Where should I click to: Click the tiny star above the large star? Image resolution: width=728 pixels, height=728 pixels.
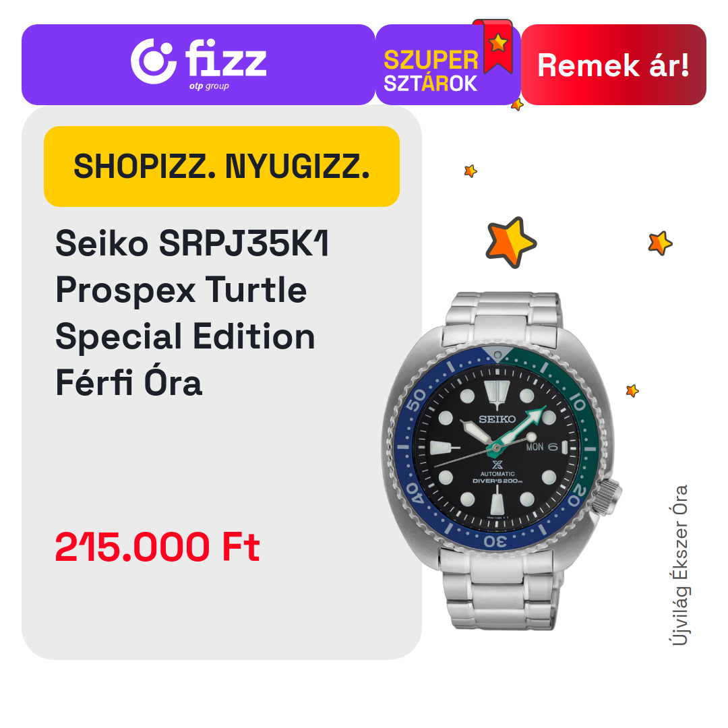[471, 171]
